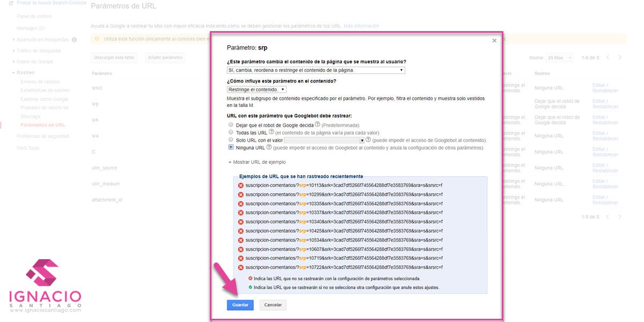644x322 pixels.
Task: Go to next page arrow in bottom pagination
Action: [x=620, y=217]
